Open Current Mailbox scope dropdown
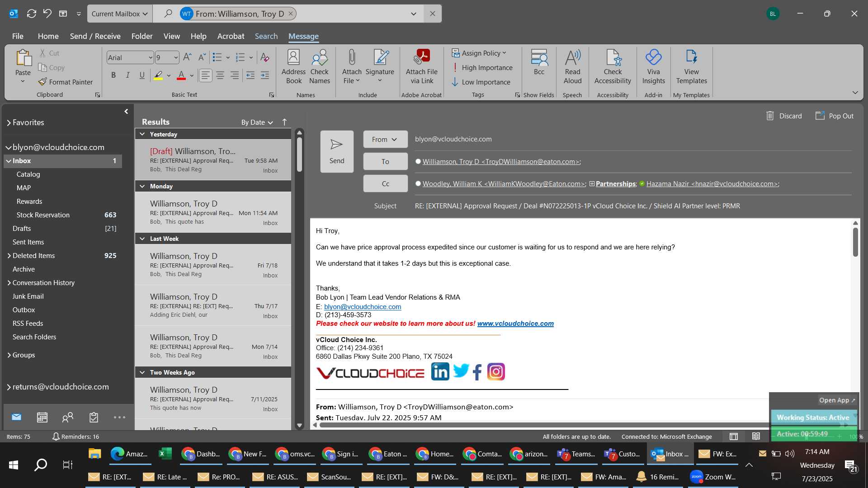 pos(120,14)
